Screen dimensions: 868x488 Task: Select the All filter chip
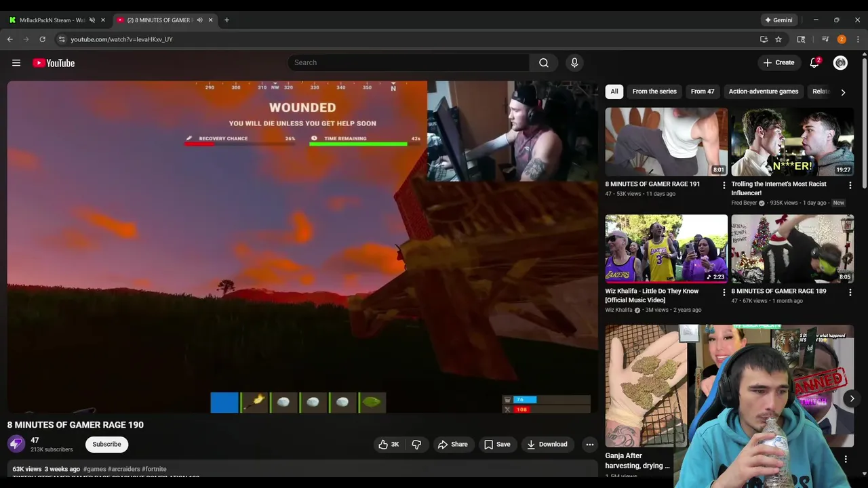[614, 91]
